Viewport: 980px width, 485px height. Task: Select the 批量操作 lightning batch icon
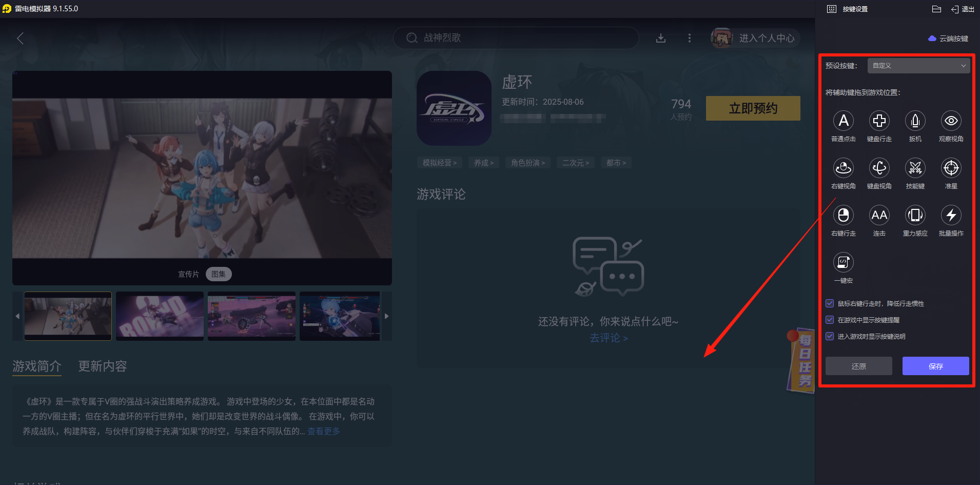coord(951,215)
